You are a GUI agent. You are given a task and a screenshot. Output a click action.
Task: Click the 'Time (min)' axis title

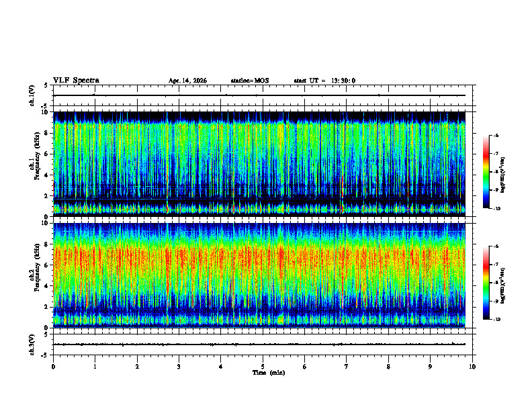pyautogui.click(x=269, y=373)
